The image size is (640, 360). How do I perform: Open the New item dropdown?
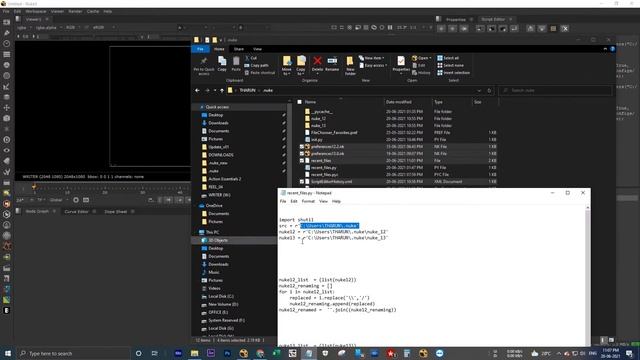tap(371, 58)
